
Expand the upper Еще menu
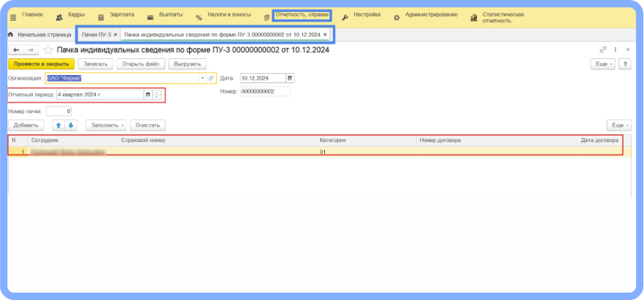[x=602, y=64]
